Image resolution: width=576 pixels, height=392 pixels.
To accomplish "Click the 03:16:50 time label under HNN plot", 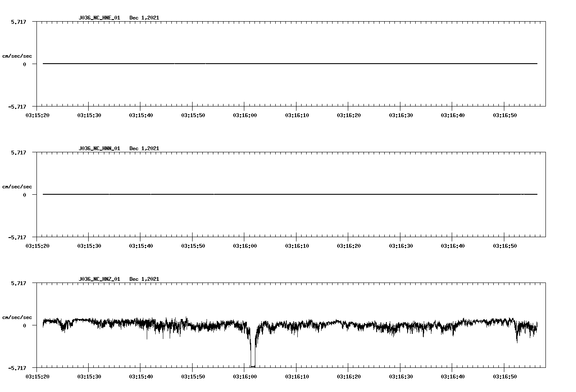I will coord(505,246).
